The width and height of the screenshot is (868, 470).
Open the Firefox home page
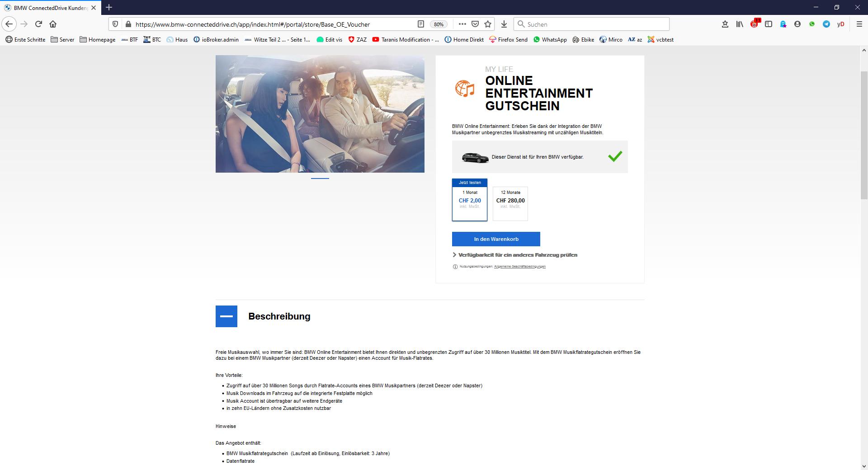53,24
